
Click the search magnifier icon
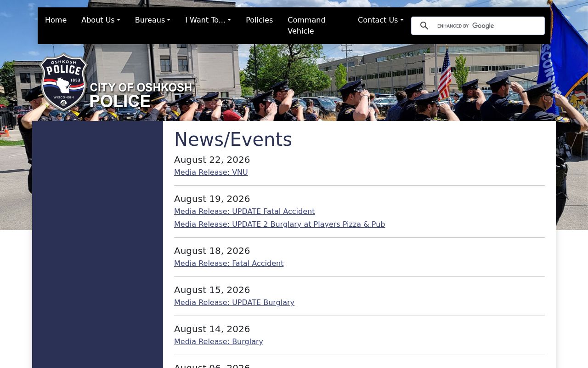[x=424, y=26]
